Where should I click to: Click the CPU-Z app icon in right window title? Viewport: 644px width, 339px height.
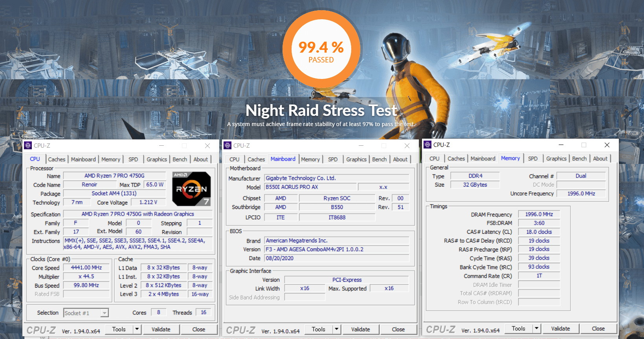tap(427, 145)
